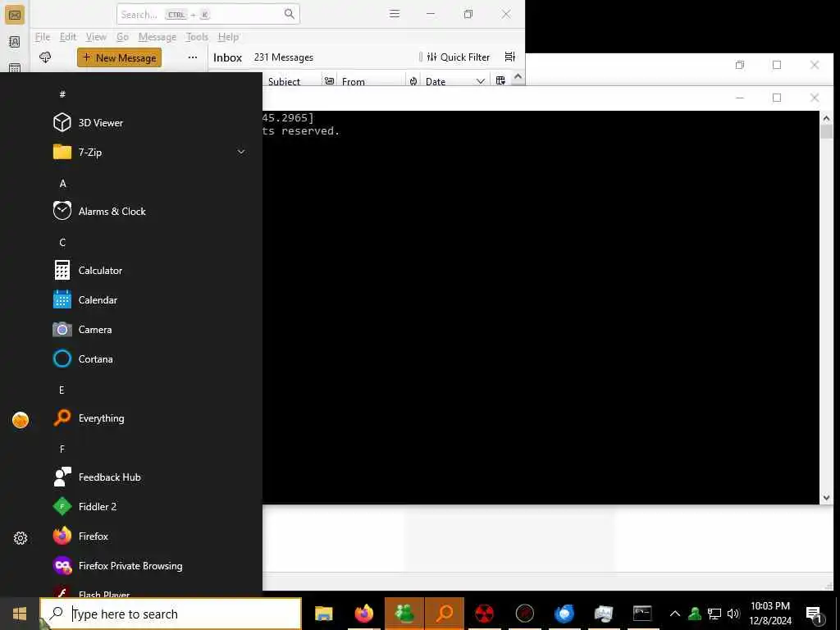Click the thread/read status column icon

click(x=330, y=81)
